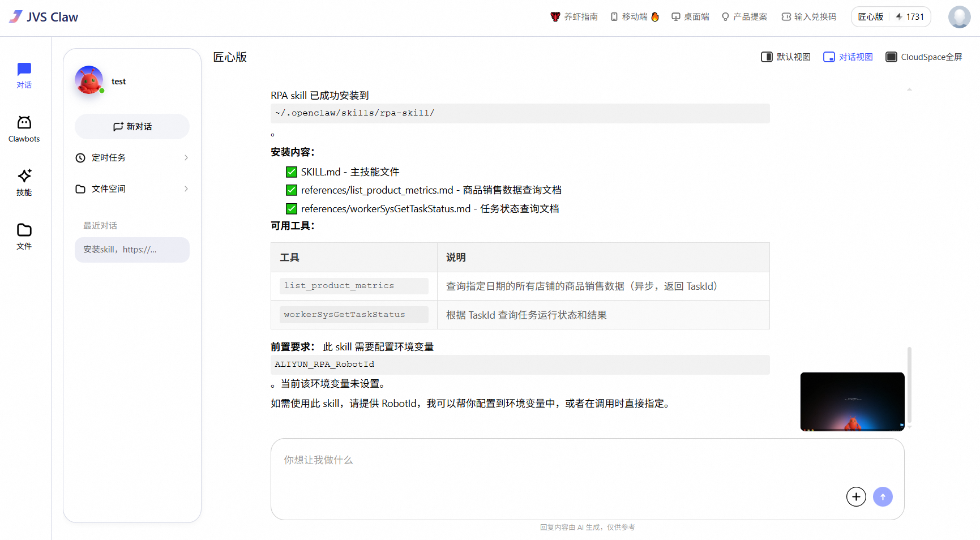This screenshot has width=980, height=540.
Task: Toggle the SKILL.md checkbox
Action: point(292,172)
